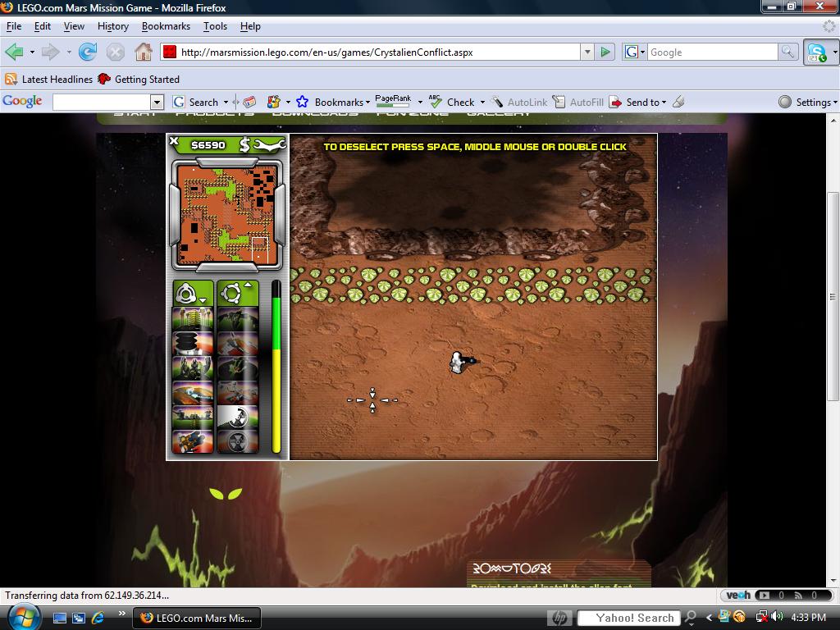Click the green Go arrow button

point(605,52)
